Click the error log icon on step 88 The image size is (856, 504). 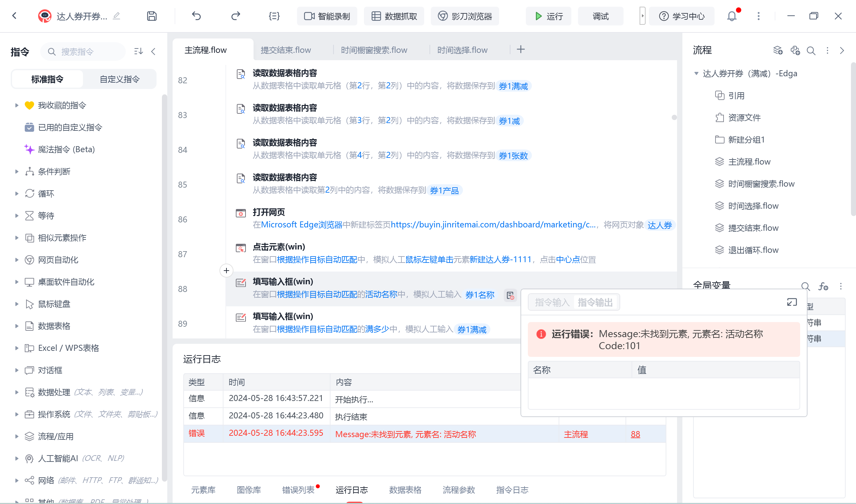510,295
